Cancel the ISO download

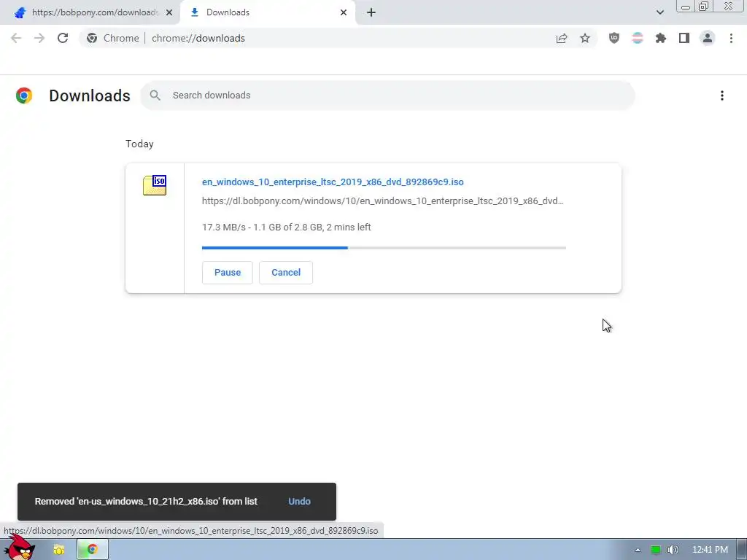click(286, 273)
